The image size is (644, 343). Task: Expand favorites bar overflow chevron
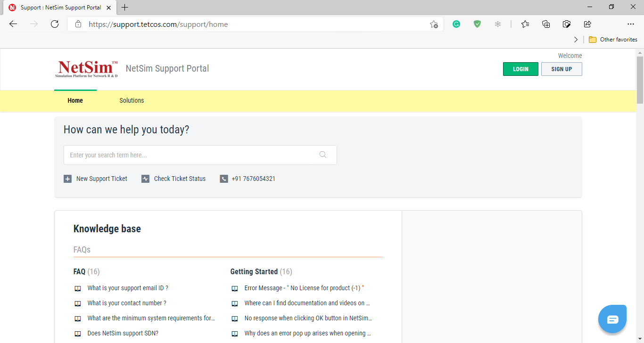[x=576, y=40]
